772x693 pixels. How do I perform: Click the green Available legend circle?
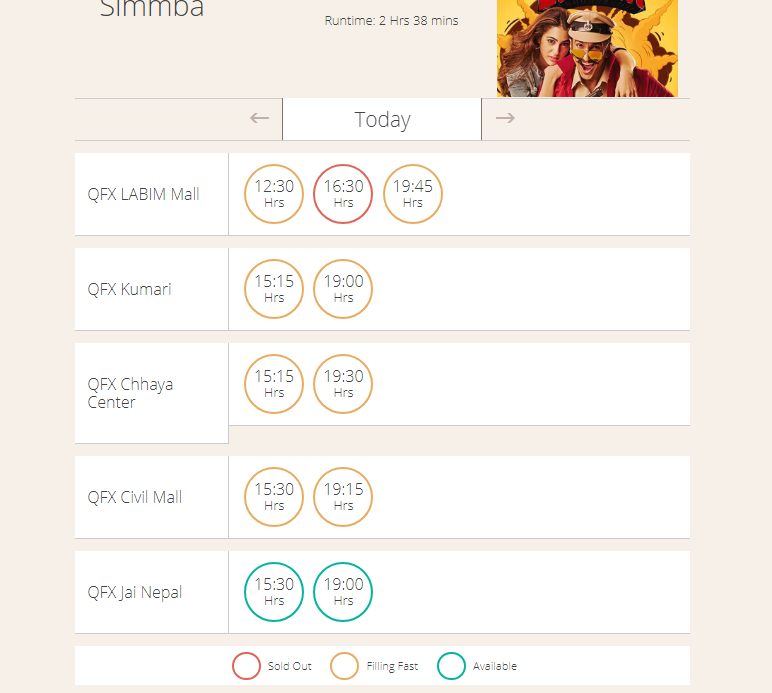(x=451, y=666)
